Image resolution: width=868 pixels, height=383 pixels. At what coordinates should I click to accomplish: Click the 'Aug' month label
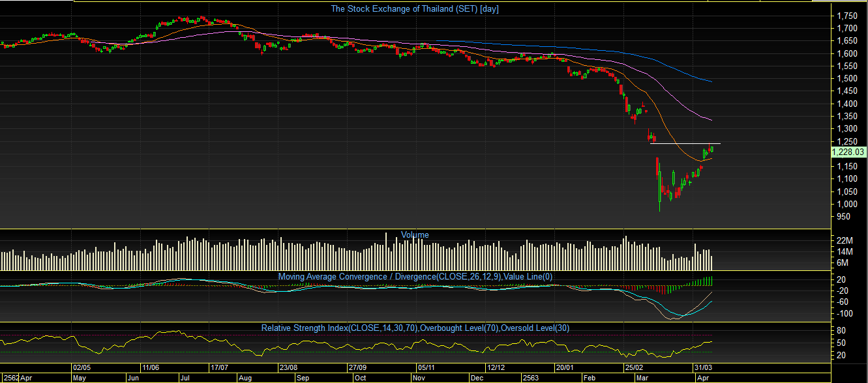246,378
